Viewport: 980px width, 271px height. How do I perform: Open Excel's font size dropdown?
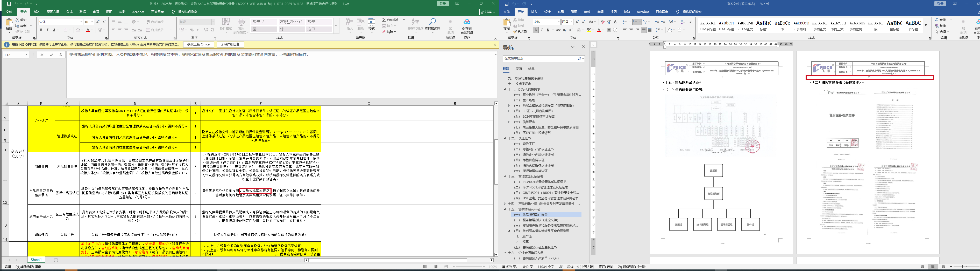pos(92,22)
